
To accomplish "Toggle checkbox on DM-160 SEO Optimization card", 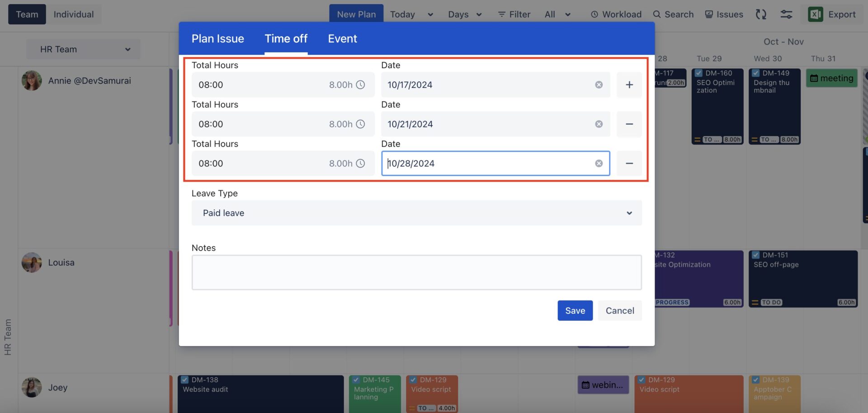I will (698, 73).
